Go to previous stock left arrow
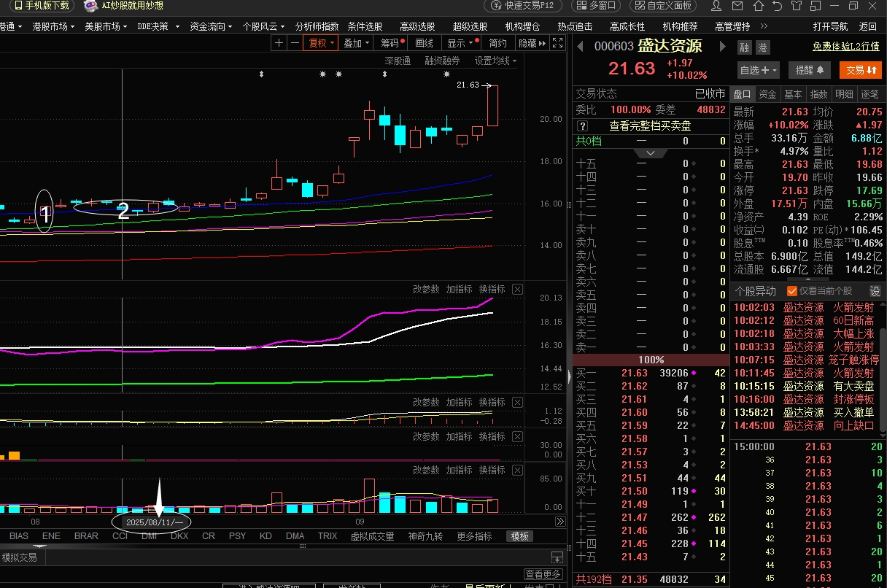 click(581, 47)
